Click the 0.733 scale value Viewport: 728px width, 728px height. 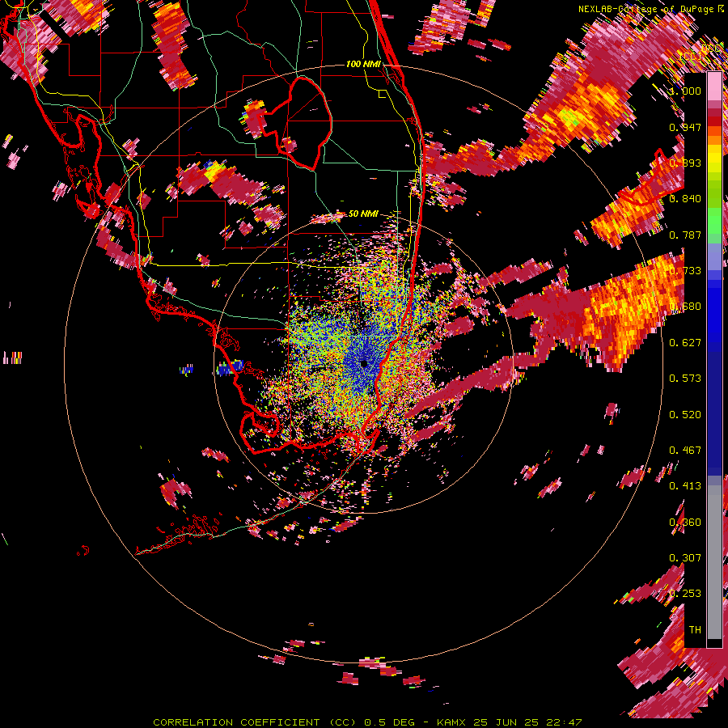click(685, 271)
